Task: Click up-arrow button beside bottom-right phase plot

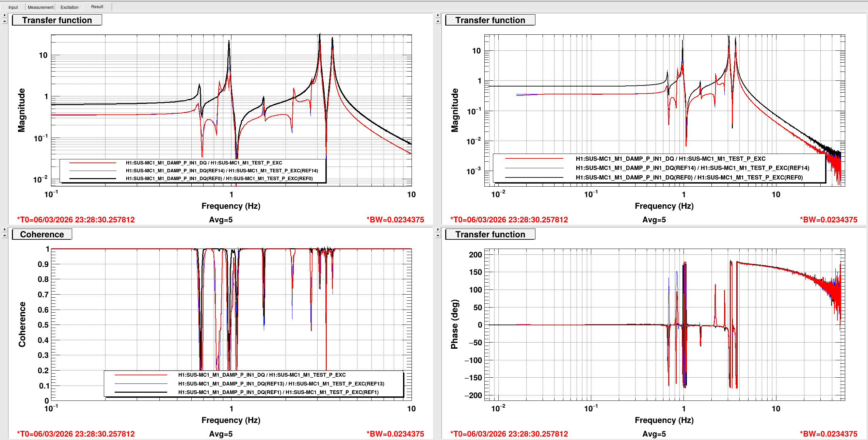Action: click(x=438, y=235)
